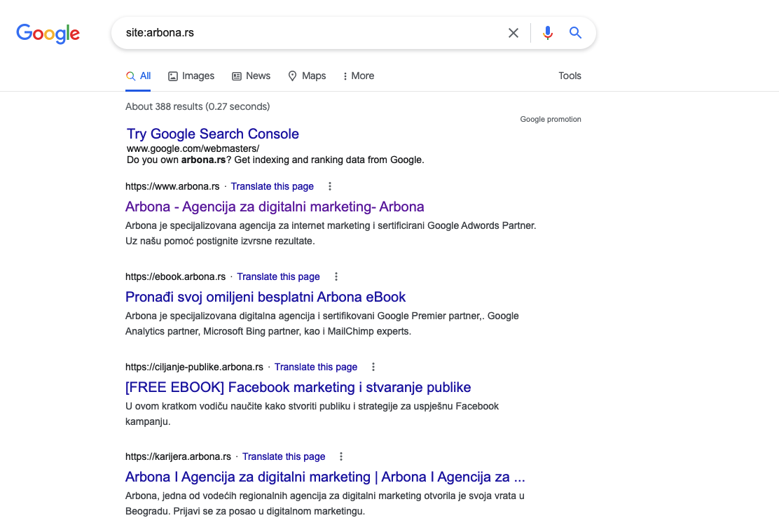Click the Google logo
The width and height of the screenshot is (779, 532).
pos(48,34)
